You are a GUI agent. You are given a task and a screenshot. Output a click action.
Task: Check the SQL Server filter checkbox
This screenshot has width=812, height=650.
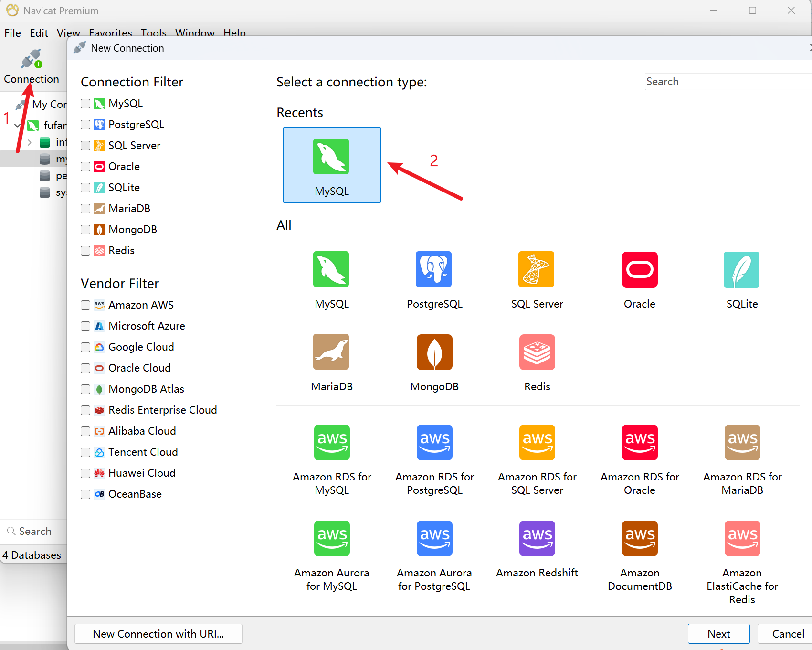point(85,146)
